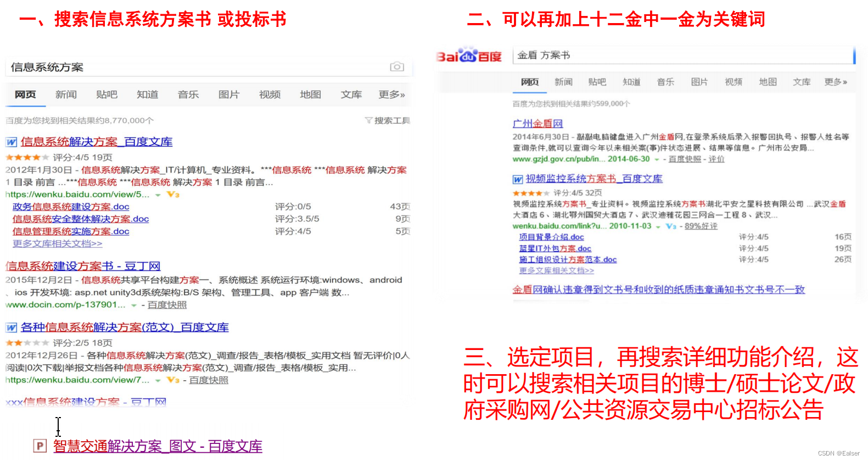Open result 广州金盾网
868x461 pixels.
coord(538,124)
